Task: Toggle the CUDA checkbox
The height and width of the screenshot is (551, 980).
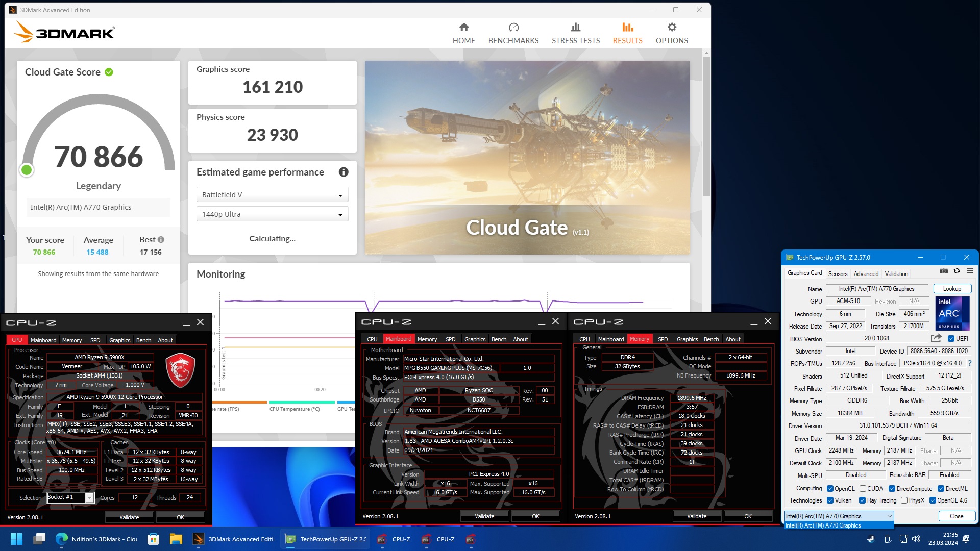Action: click(863, 489)
